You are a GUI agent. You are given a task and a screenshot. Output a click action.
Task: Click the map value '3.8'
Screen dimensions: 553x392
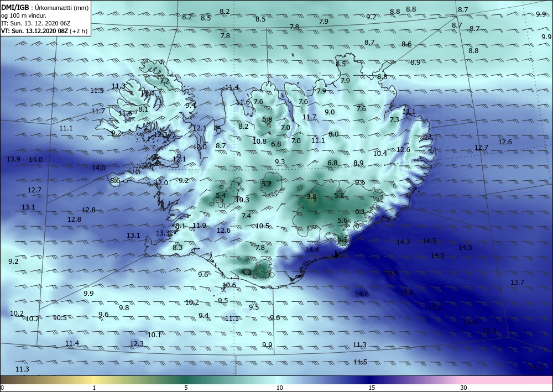coord(311,197)
